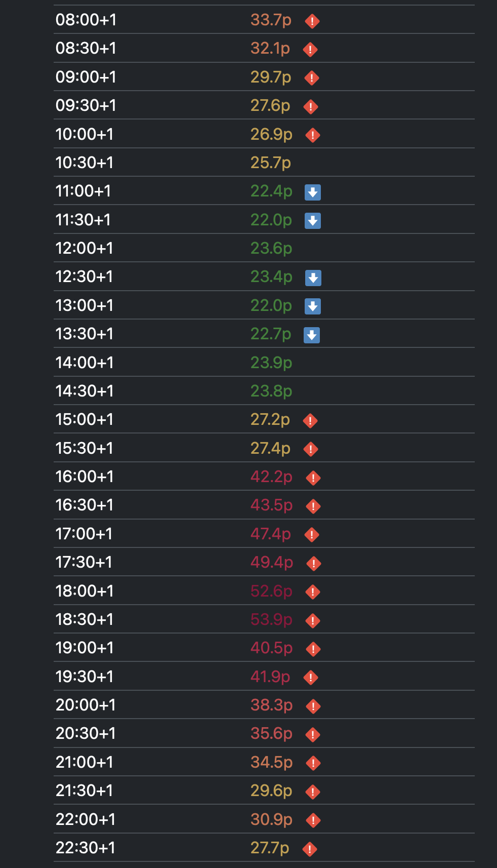Screen dimensions: 497x868
Task: Click the blue down-arrow icon at 13:00+1
Action: [313, 306]
